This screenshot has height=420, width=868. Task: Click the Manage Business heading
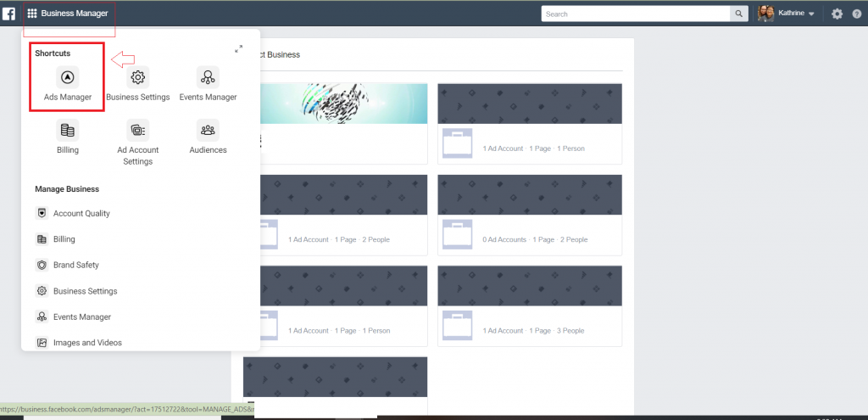[67, 189]
